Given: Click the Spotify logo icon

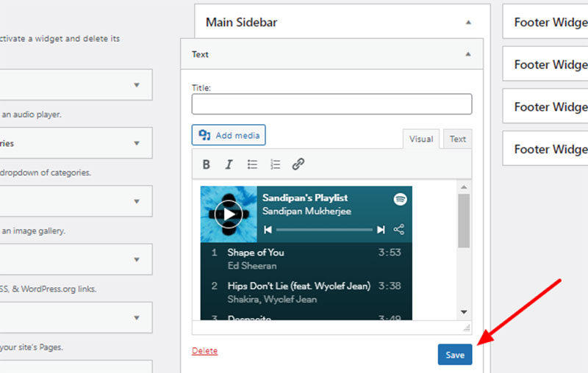Looking at the screenshot, I should (x=400, y=199).
